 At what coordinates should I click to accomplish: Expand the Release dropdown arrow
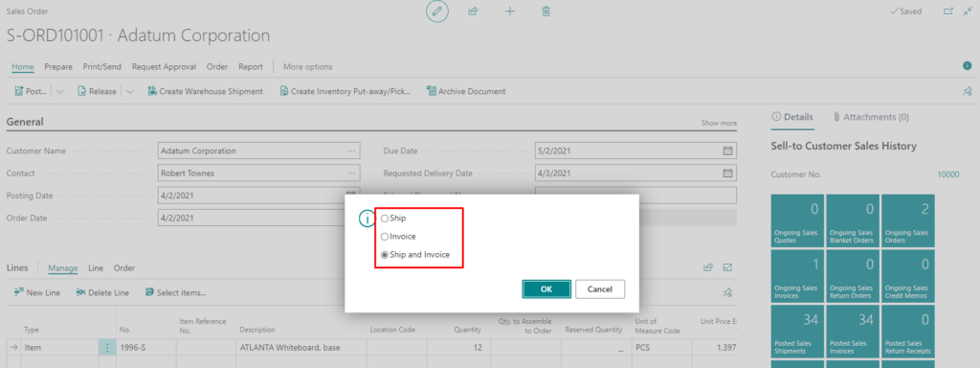[x=129, y=91]
